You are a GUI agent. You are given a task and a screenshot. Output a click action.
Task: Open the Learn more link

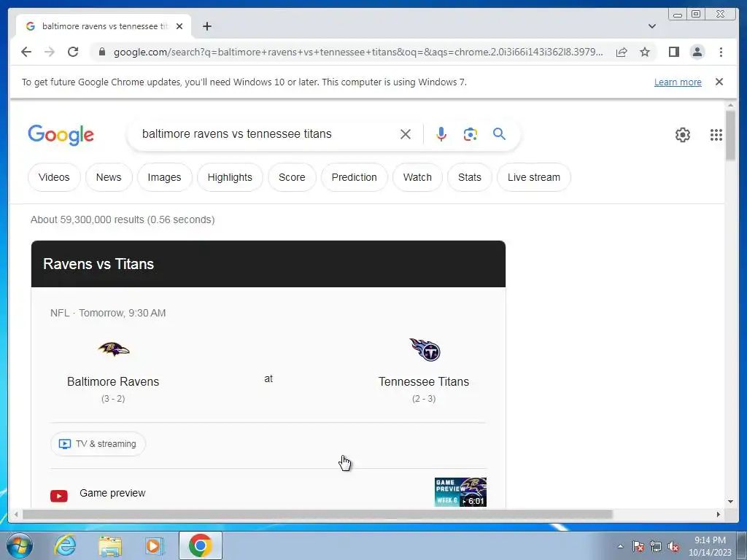678,82
